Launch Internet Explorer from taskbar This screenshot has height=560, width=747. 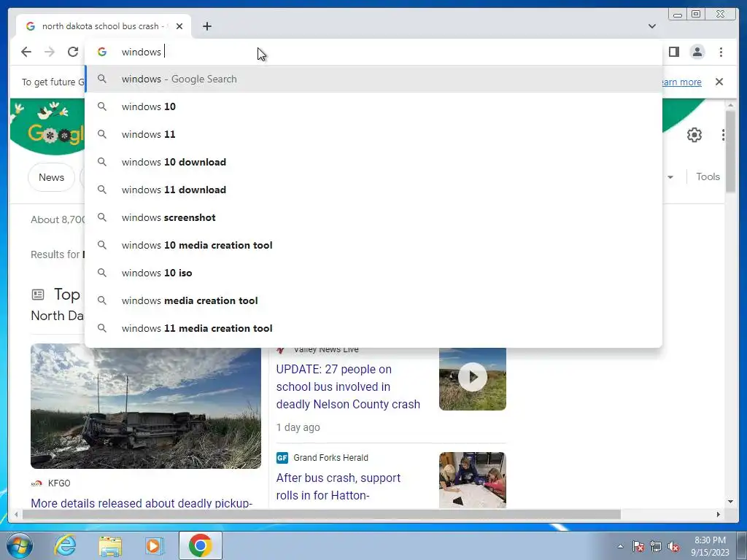(65, 545)
